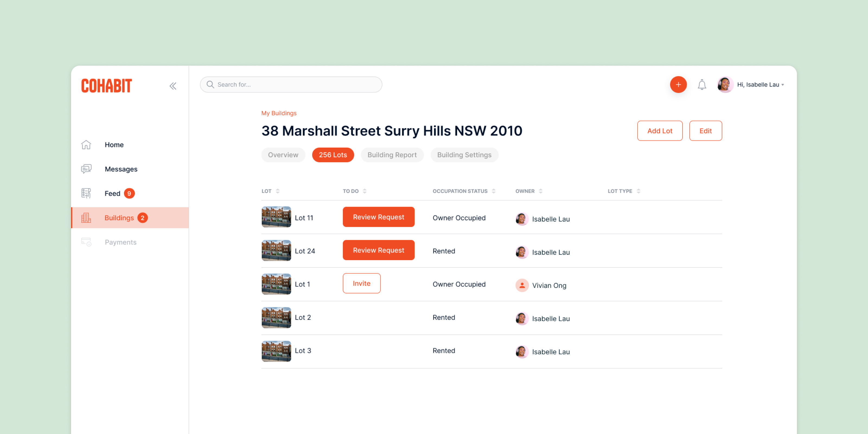Sort table by Lot column
The width and height of the screenshot is (868, 434).
(x=277, y=191)
